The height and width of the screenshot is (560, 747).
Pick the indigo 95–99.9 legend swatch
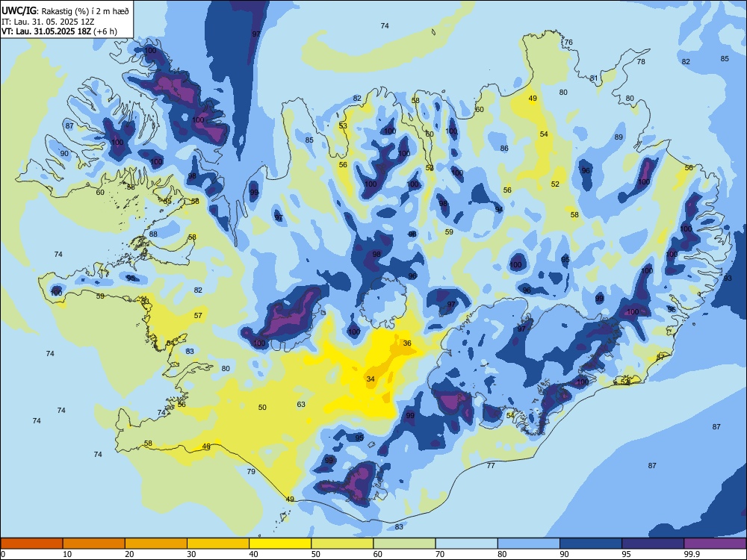pyautogui.click(x=653, y=544)
